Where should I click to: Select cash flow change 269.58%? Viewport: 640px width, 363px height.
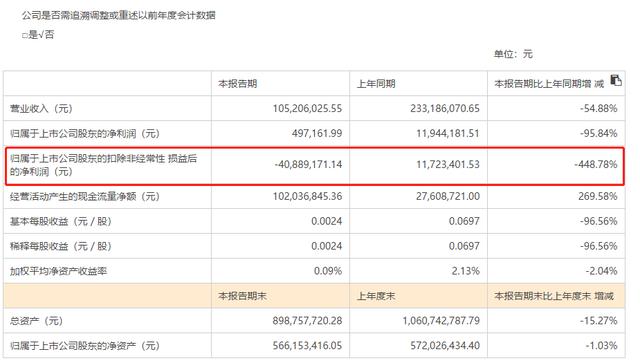(598, 196)
